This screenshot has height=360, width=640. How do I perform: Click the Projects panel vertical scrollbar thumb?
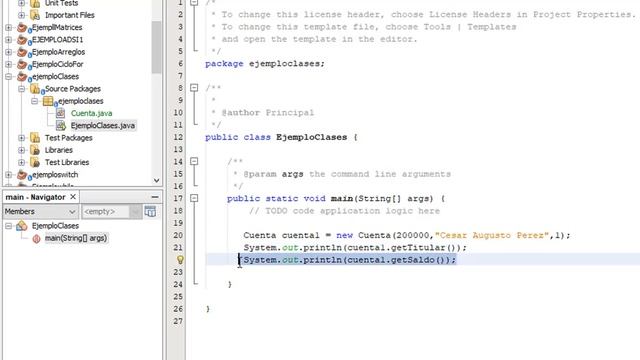pos(156,47)
